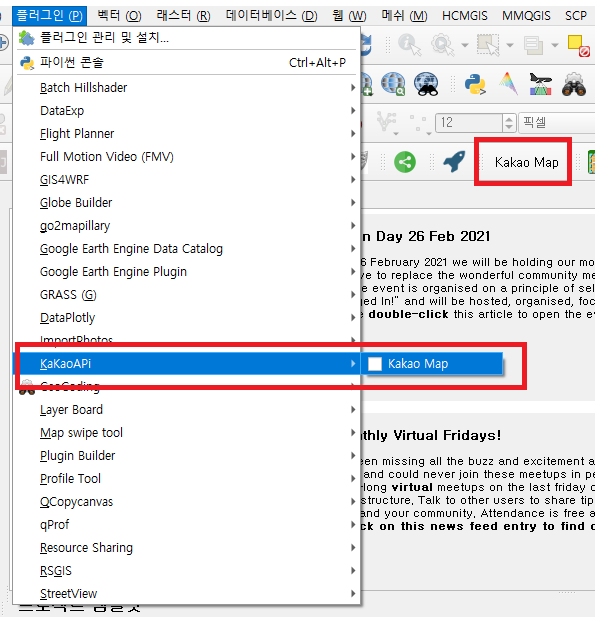
Task: Open the GRASS (G) plugin entry
Action: (187, 295)
